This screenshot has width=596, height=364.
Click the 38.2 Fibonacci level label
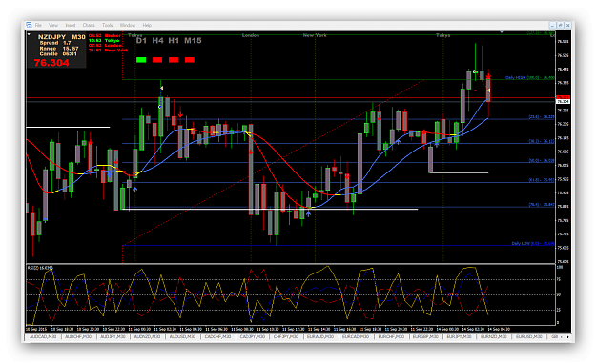[542, 141]
